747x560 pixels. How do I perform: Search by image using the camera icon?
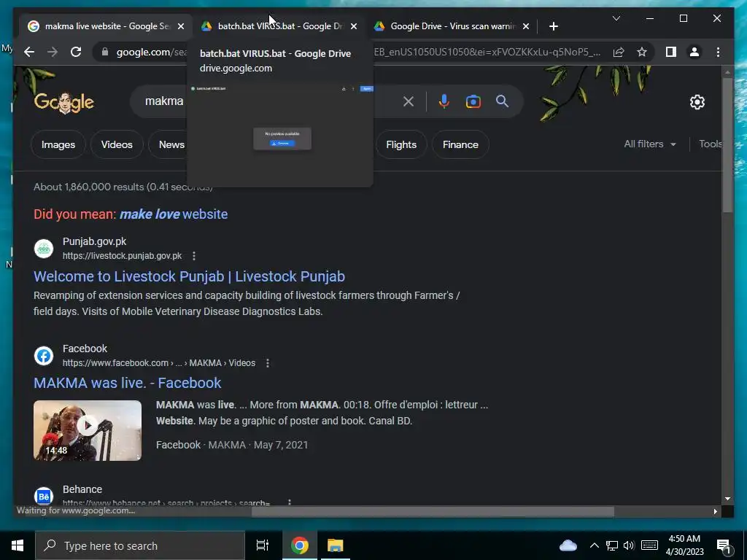pyautogui.click(x=473, y=101)
